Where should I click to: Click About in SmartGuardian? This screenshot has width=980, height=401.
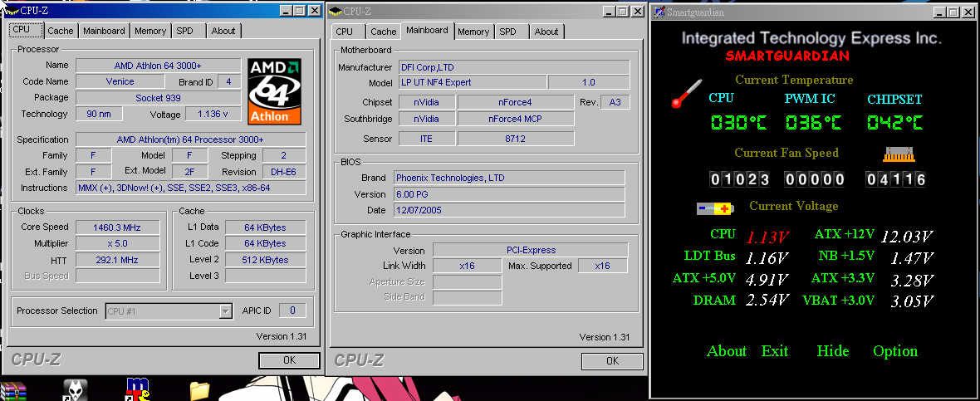727,351
